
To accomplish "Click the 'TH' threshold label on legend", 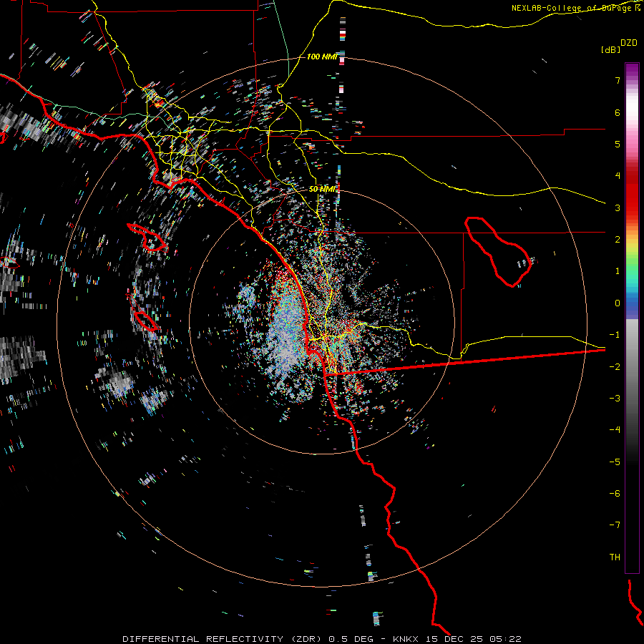I will pyautogui.click(x=615, y=557).
